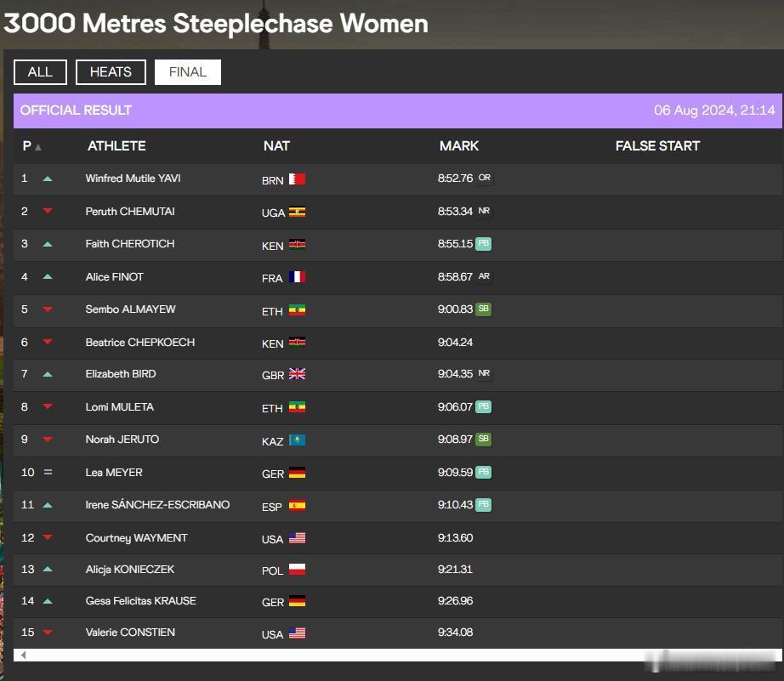Click the horizontal scrollbar left arrow
Viewport: 784px width, 681px height.
(23, 655)
